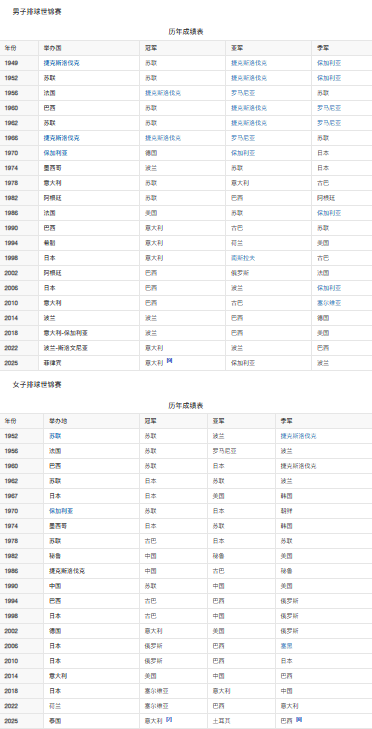The width and height of the screenshot is (372, 729).
Task: Select third-place 韩国 in women's 1974 row
Action: tap(286, 526)
